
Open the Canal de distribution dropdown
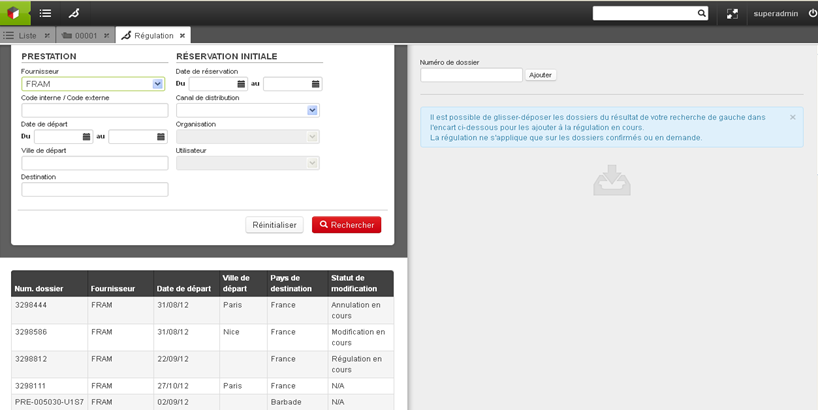312,111
